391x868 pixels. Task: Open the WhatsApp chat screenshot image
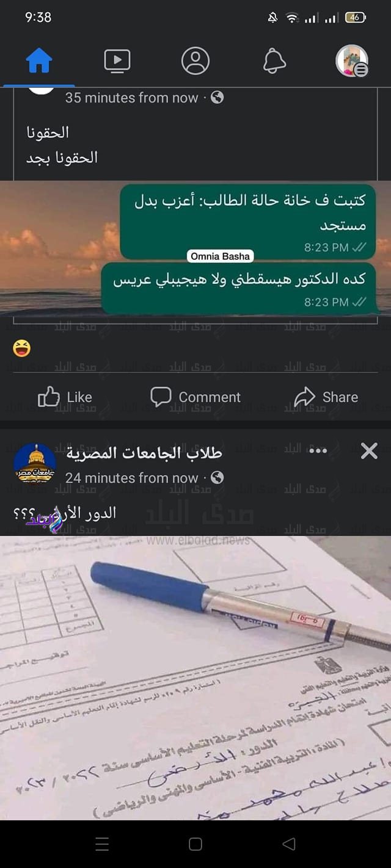195,247
